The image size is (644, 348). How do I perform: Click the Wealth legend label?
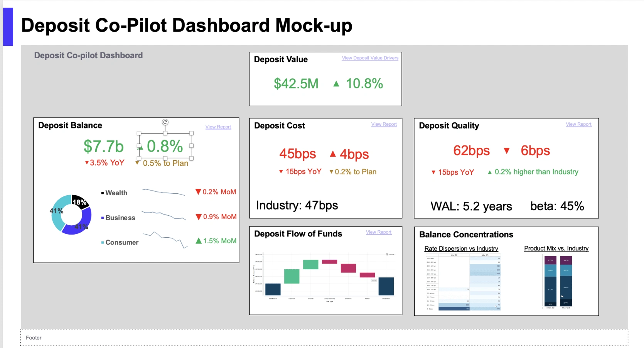116,193
